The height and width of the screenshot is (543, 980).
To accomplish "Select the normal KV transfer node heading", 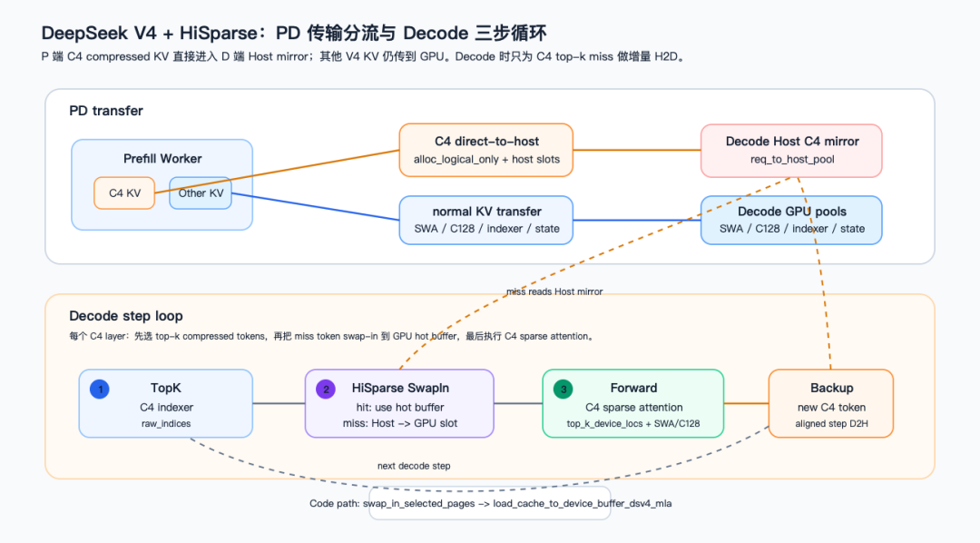I will [487, 212].
